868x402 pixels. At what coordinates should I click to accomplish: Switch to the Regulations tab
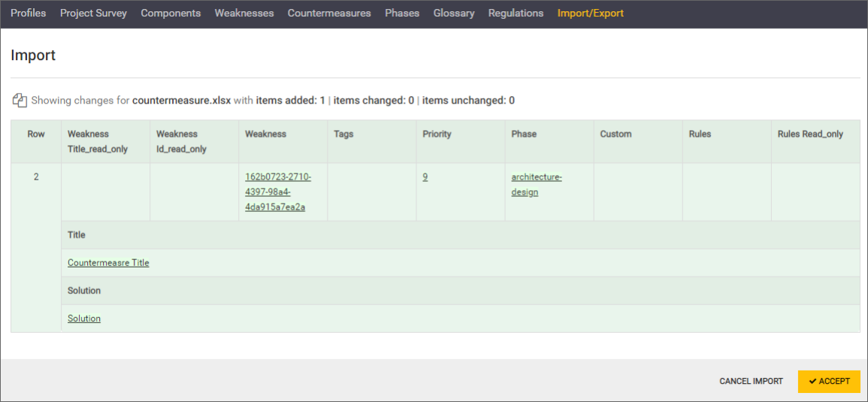tap(516, 13)
